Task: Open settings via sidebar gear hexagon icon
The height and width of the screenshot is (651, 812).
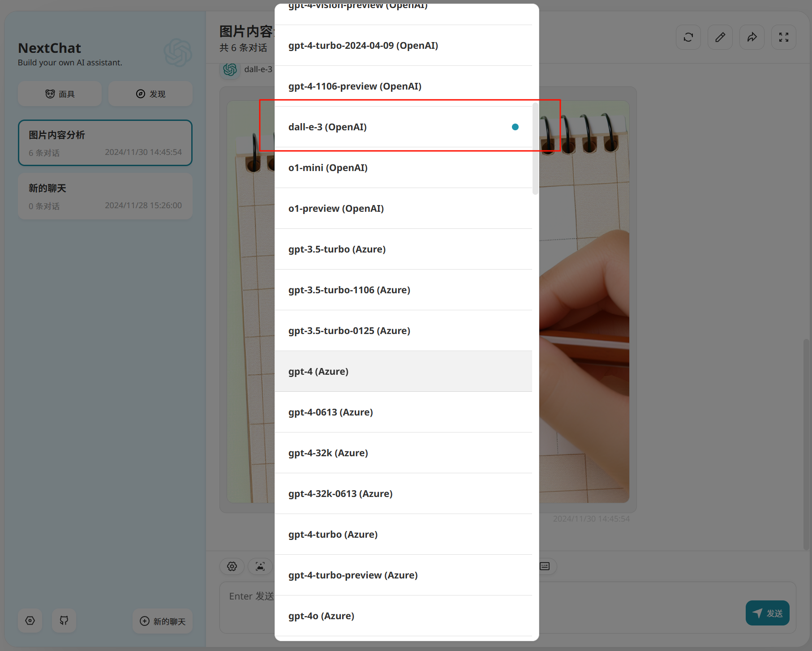Action: tap(30, 621)
